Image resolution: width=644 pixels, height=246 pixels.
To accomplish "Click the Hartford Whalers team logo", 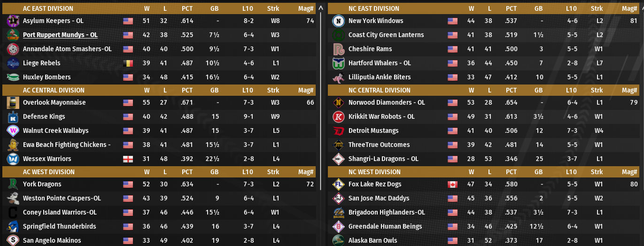I will (x=338, y=63).
